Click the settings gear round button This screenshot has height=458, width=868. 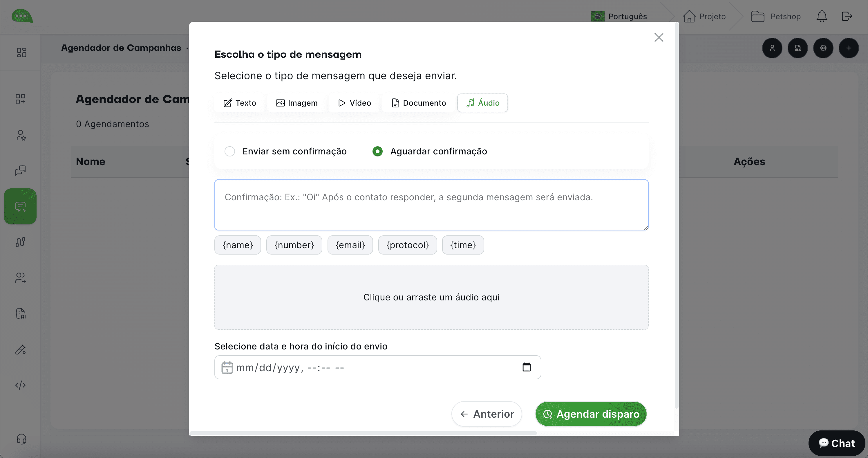coord(823,48)
